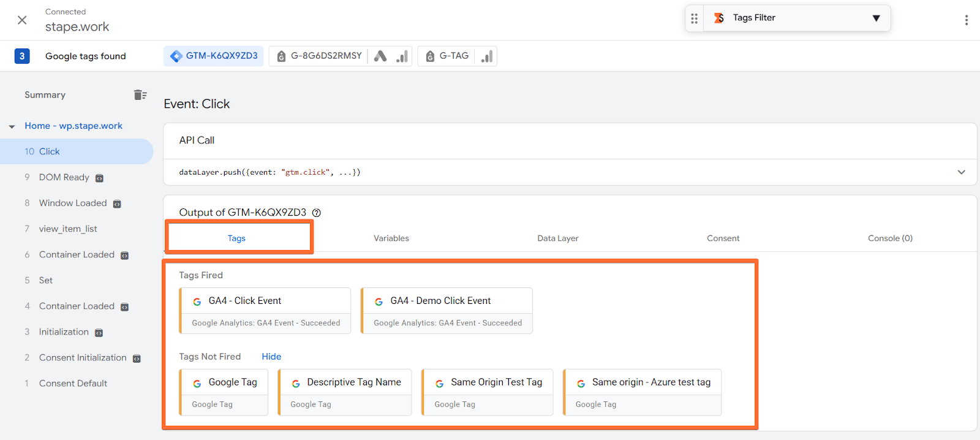Viewport: 980px width, 440px height.
Task: Click the Google tags found label
Action: [86, 56]
